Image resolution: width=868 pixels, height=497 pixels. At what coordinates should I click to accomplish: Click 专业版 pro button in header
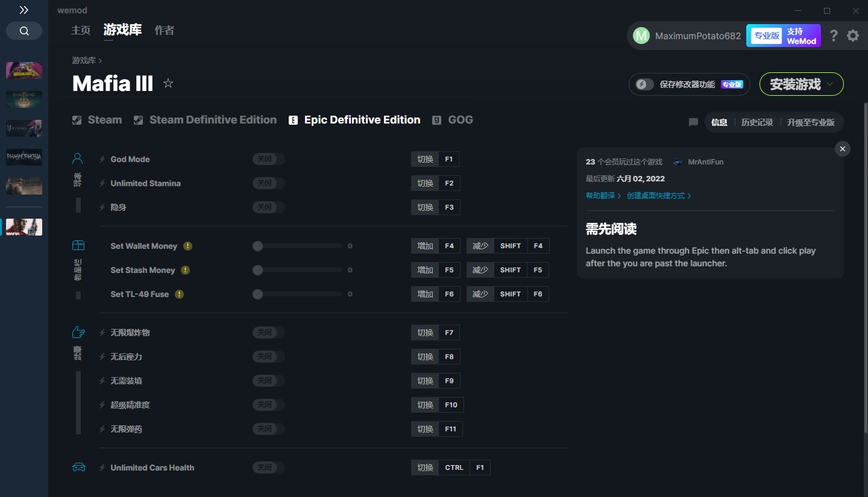click(x=766, y=36)
